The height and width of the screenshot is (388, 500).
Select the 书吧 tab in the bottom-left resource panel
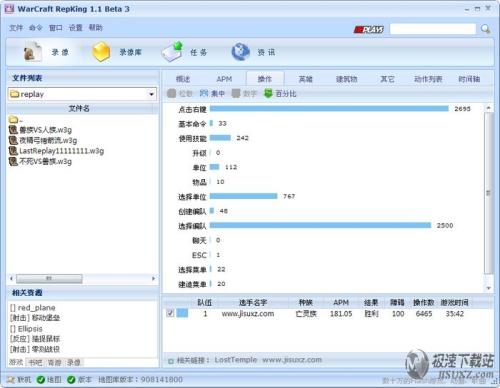click(x=35, y=362)
